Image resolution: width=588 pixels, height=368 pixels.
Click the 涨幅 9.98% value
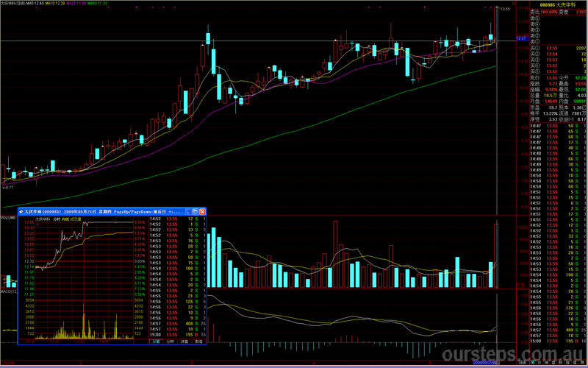(552, 90)
